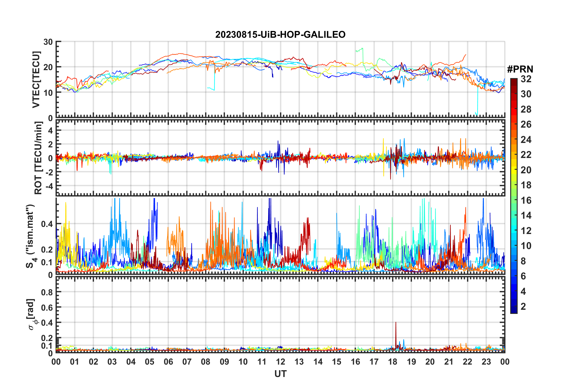Click the 12 hour tick on the UT axis
561x392 pixels.
click(280, 362)
